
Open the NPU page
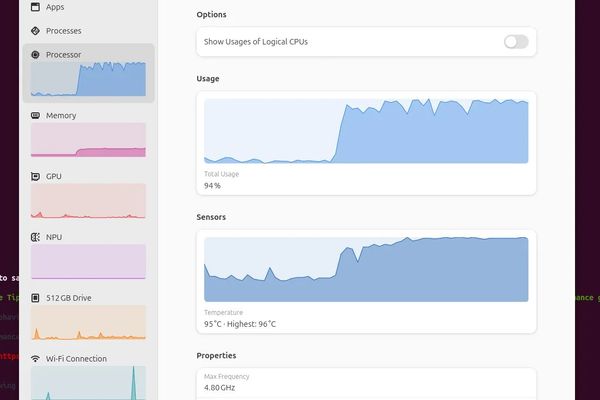(x=88, y=256)
